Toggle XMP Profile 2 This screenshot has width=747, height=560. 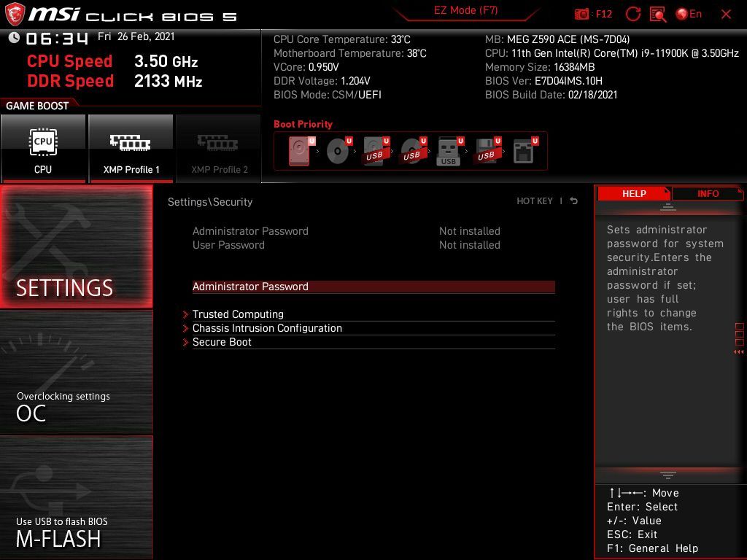click(219, 148)
